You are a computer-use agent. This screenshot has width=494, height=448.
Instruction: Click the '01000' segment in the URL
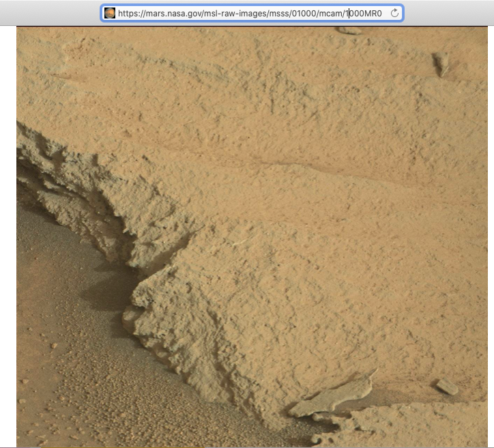tap(302, 13)
